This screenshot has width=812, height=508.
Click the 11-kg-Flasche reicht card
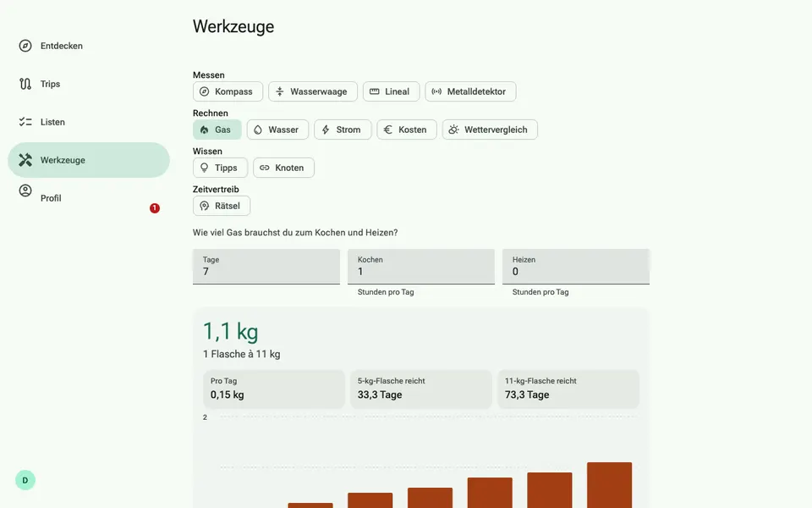[568, 389]
